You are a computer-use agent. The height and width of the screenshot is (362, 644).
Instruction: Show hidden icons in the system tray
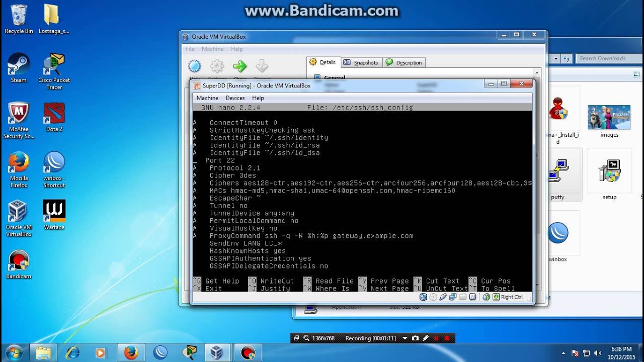[563, 353]
